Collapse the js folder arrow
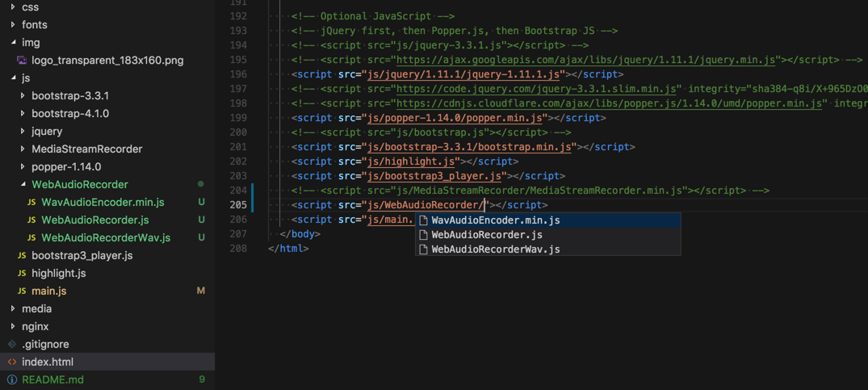868x390 pixels. click(12, 78)
